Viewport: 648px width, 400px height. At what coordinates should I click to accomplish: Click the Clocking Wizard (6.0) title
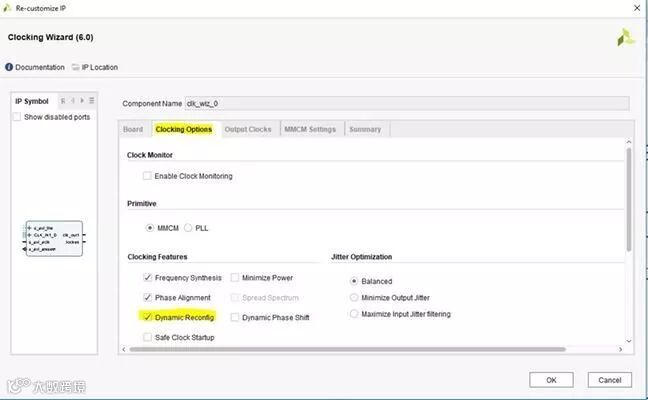point(50,37)
